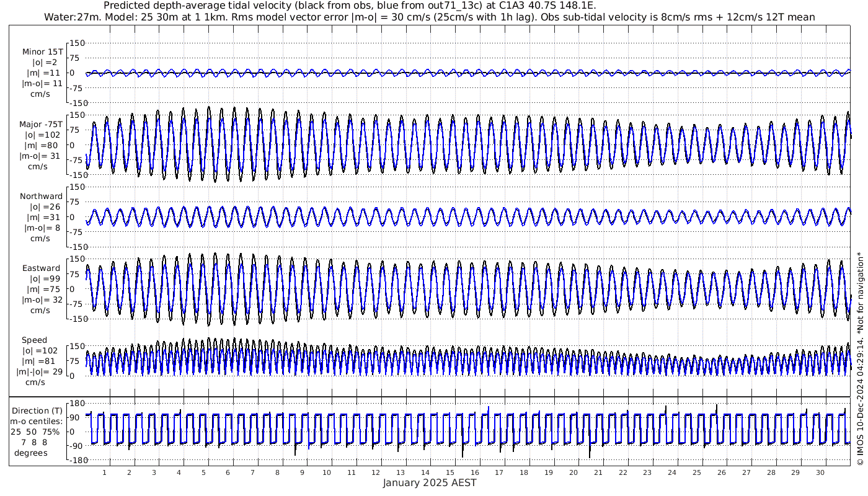Click the '|m-o|= 31' error value
This screenshot has height=496, width=868.
(x=41, y=156)
